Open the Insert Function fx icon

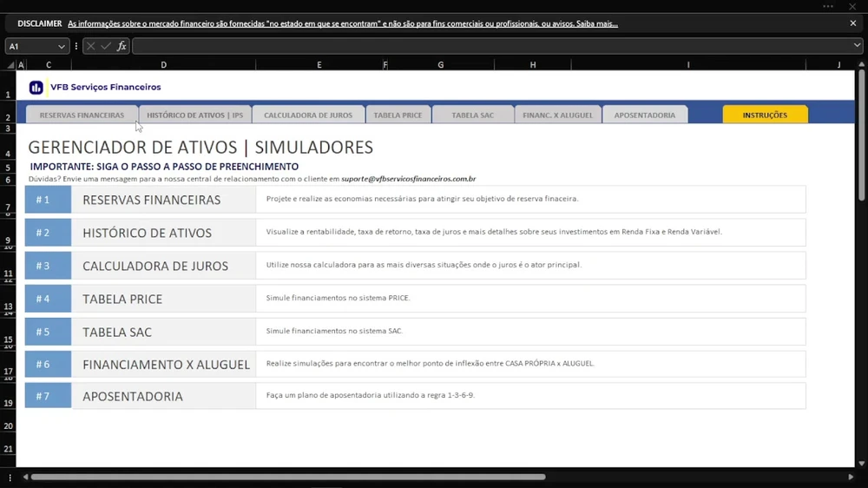click(x=122, y=47)
